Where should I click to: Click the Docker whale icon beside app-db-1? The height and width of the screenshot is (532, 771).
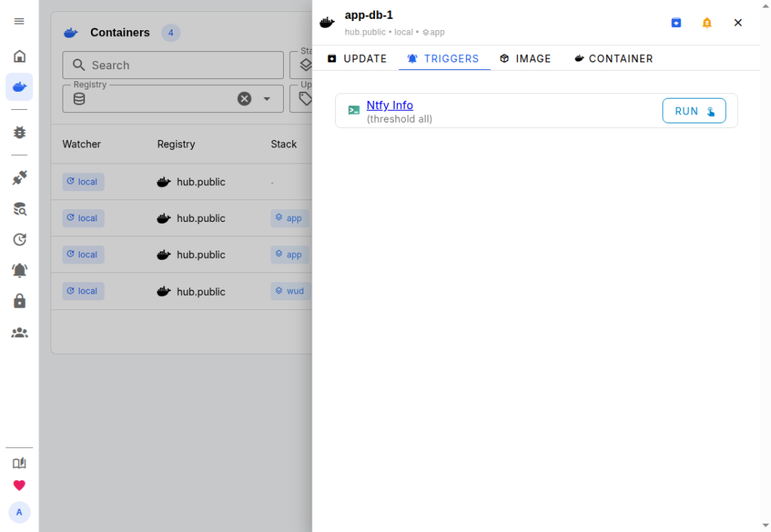(327, 23)
